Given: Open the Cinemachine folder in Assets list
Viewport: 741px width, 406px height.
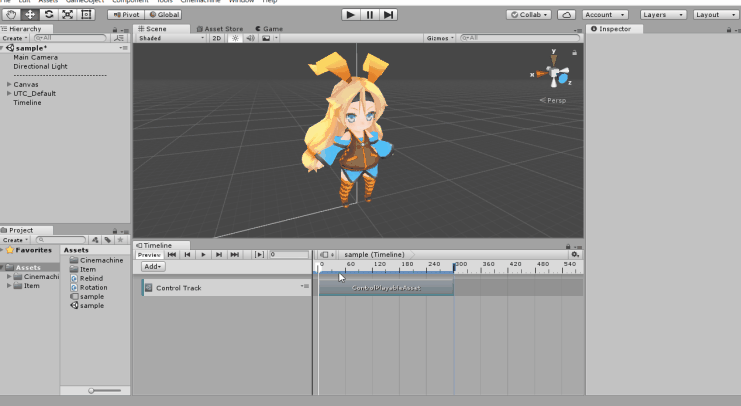Looking at the screenshot, I should [96, 260].
